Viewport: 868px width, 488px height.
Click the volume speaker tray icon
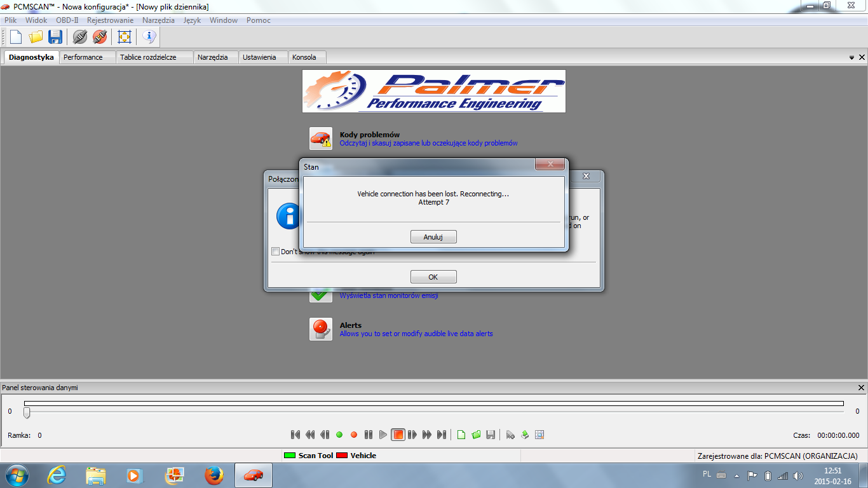(x=798, y=475)
